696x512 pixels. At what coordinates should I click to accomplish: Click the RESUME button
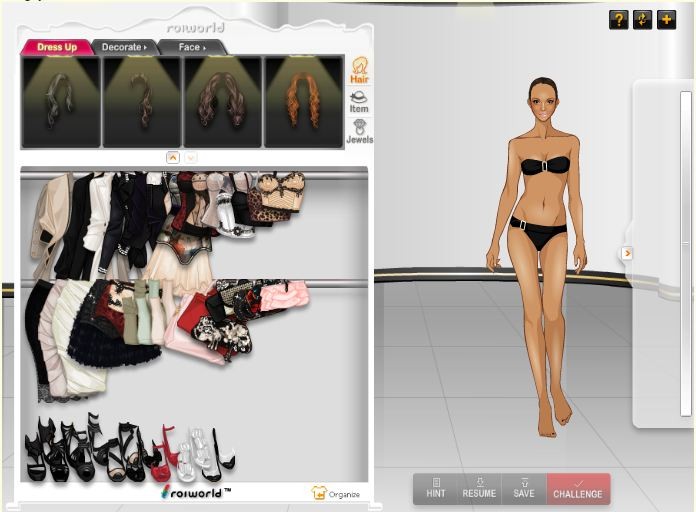479,488
